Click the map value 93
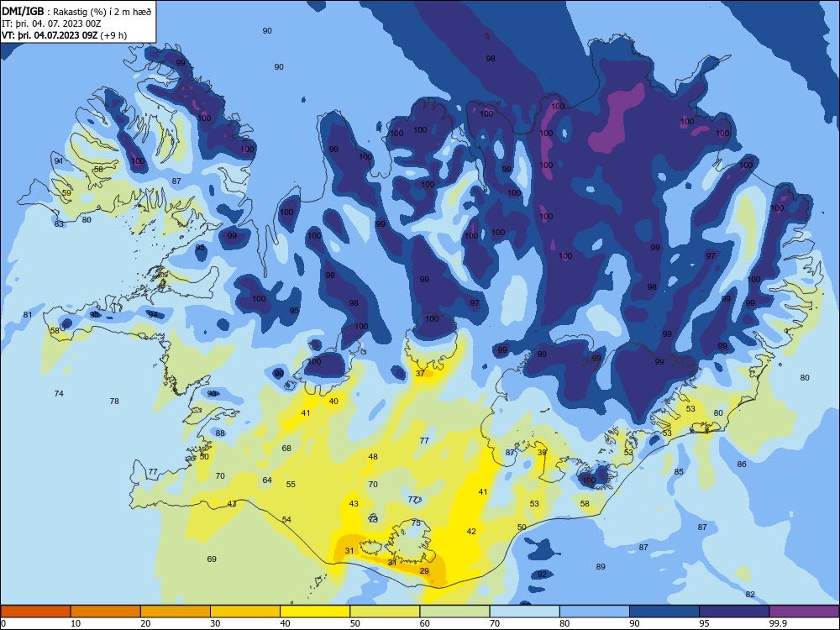The image size is (840, 630). point(213,394)
